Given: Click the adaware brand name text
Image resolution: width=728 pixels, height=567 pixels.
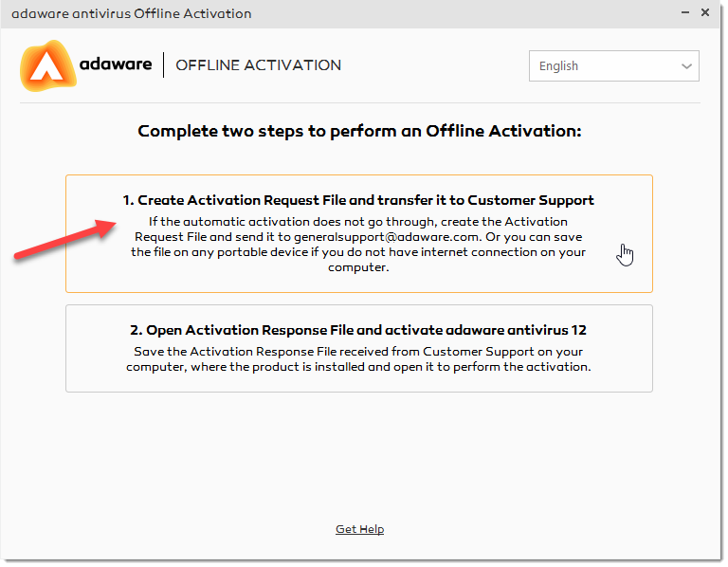Looking at the screenshot, I should 116,64.
